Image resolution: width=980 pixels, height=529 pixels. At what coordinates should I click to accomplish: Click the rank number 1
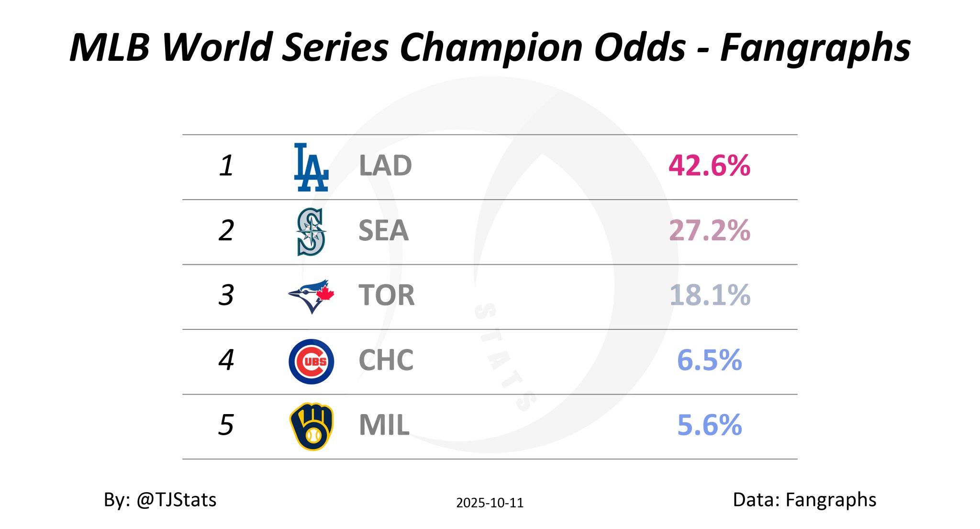coord(226,166)
